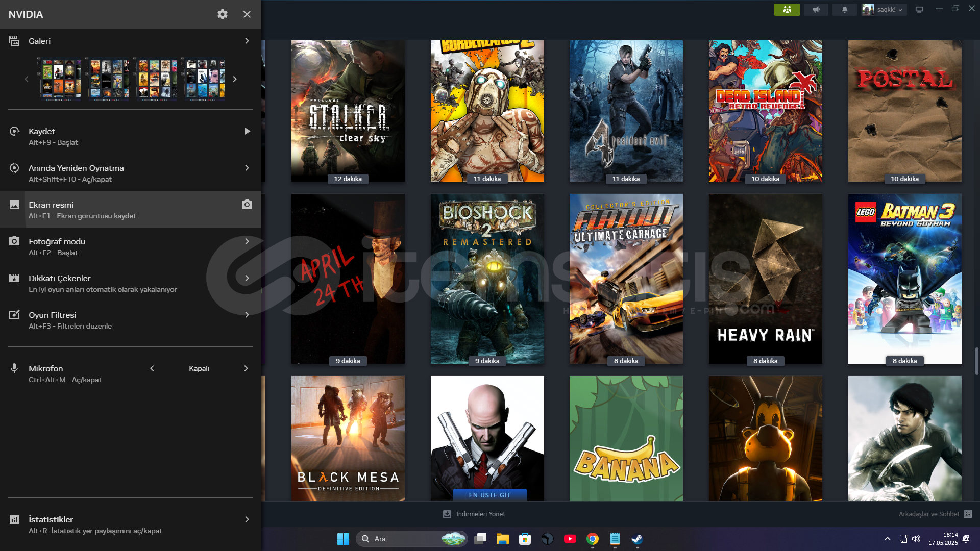Open BioShock 2 Remastered cover
Screen dimensions: 980x551
click(x=487, y=279)
